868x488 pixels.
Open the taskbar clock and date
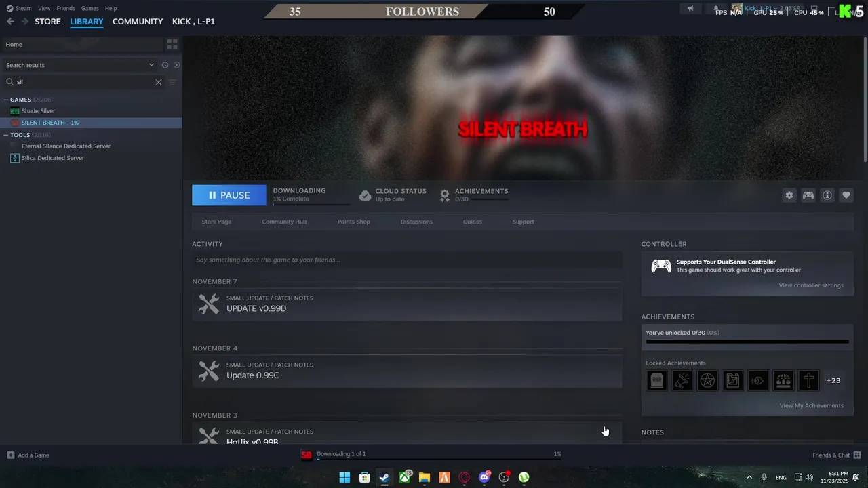[x=834, y=477]
